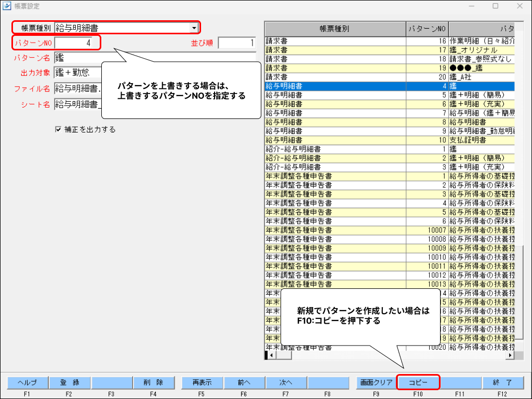The height and width of the screenshot is (399, 532).
Task: Select 年末調整各種申告書 row 10009
Action: (x=390, y=248)
